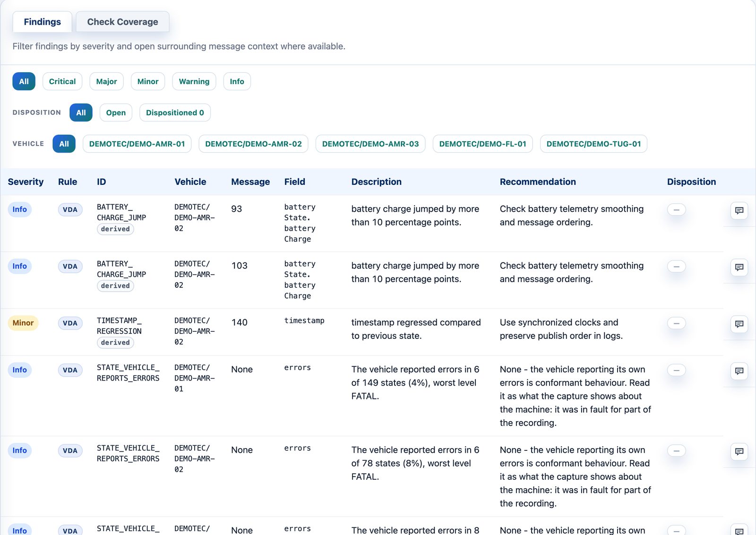The width and height of the screenshot is (756, 535).
Task: Filter by vehicle DEMOTEC/DEMO-AMR-02
Action: click(253, 144)
